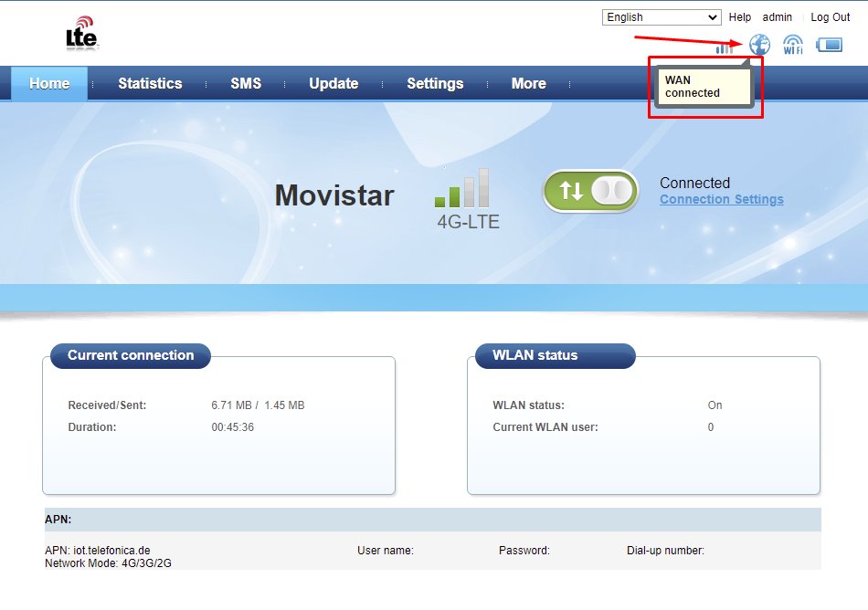
Task: Click the 6.71 MB / 1.45 MB value
Action: coord(258,405)
